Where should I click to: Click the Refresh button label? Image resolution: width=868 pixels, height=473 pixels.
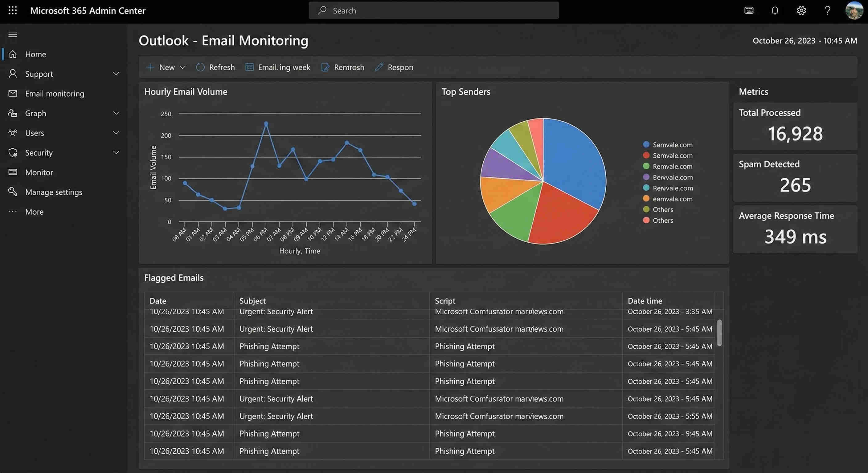click(222, 67)
